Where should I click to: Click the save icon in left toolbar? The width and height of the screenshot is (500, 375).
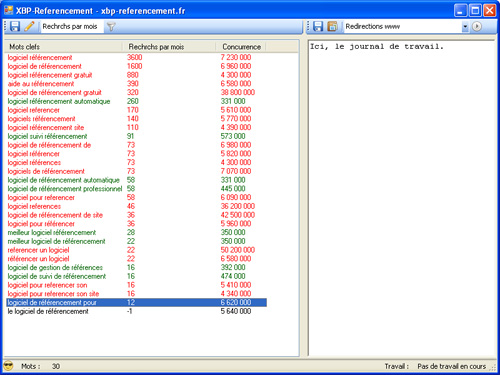(x=15, y=26)
